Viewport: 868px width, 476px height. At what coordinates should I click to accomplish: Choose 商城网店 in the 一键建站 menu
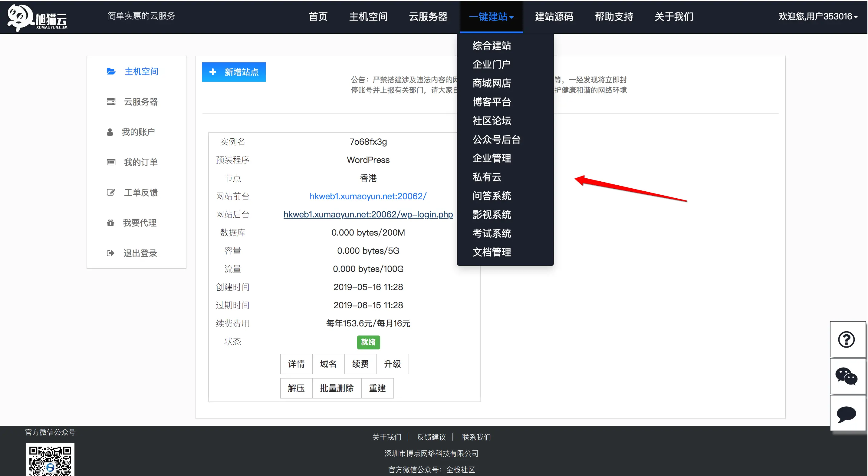492,83
